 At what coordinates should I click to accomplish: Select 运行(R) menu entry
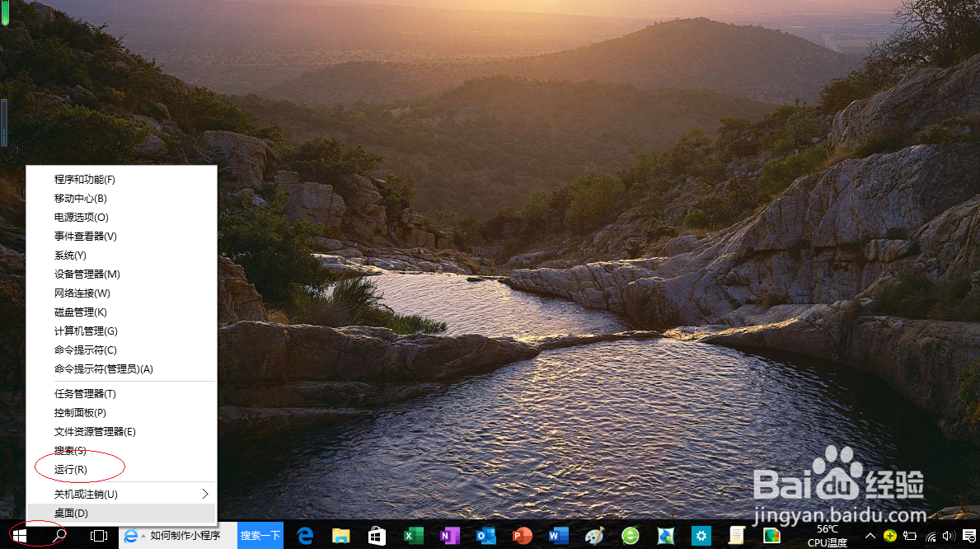[x=122, y=470]
